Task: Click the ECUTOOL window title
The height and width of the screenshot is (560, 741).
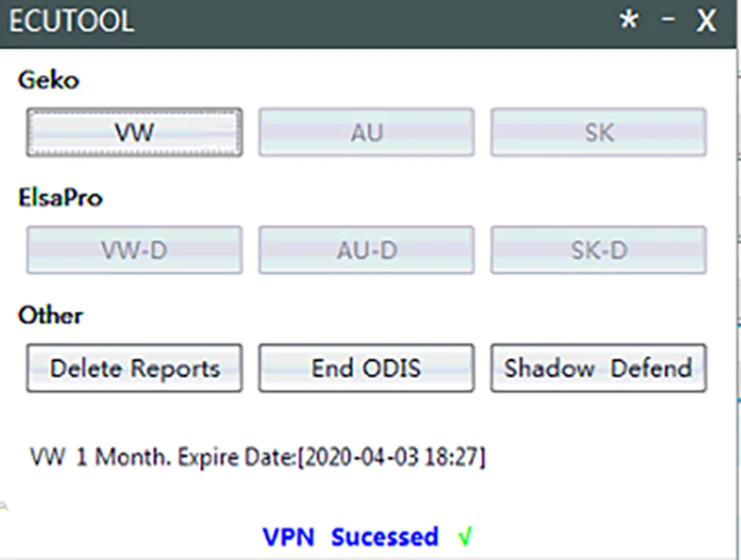Action: click(72, 21)
